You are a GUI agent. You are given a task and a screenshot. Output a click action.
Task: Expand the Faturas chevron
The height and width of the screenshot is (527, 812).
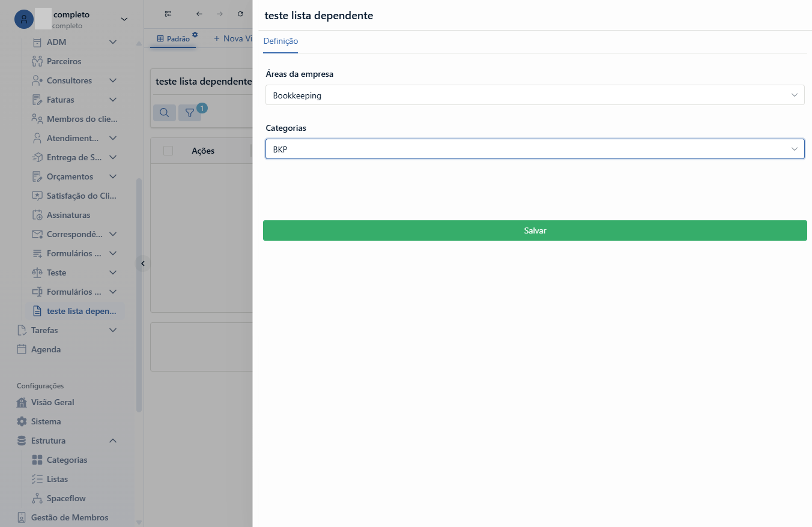[x=113, y=100]
